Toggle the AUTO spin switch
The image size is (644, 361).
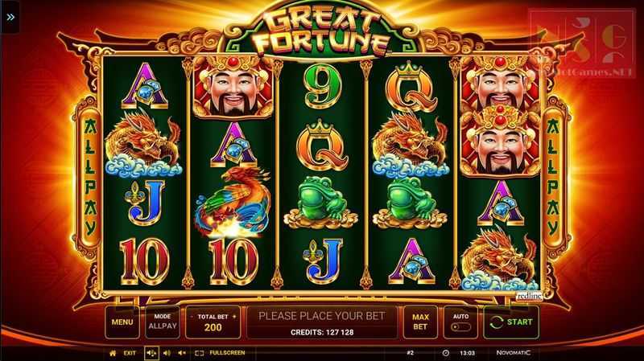tap(460, 327)
